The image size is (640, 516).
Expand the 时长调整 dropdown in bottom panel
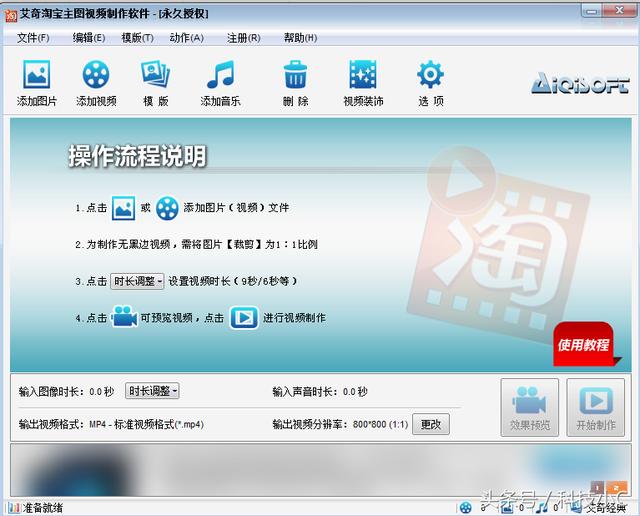tap(152, 391)
